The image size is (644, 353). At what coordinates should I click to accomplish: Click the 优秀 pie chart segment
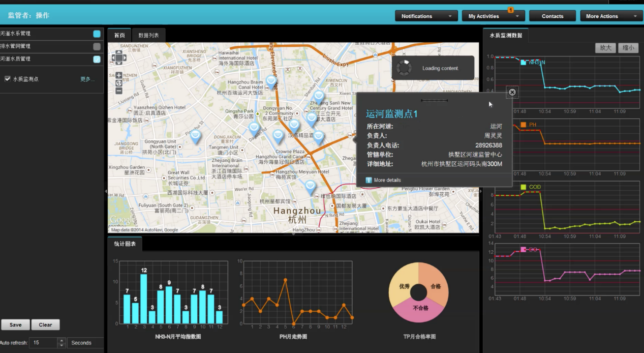(x=404, y=285)
